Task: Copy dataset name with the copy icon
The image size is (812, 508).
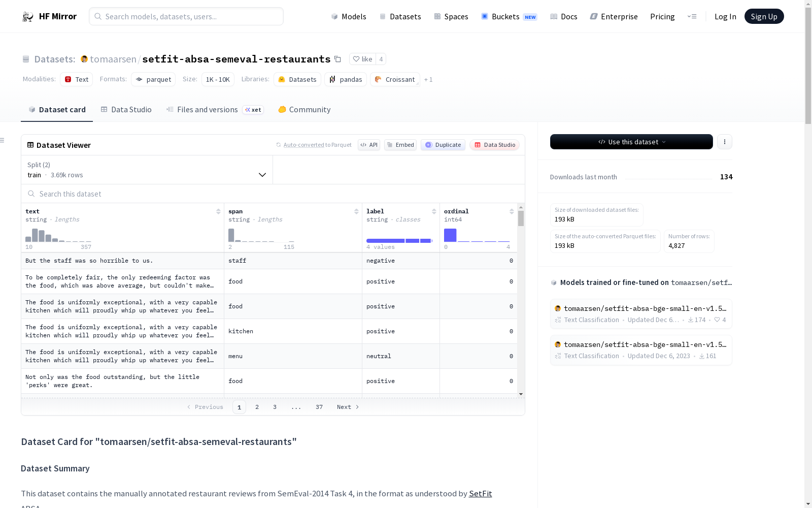Action: (x=337, y=59)
